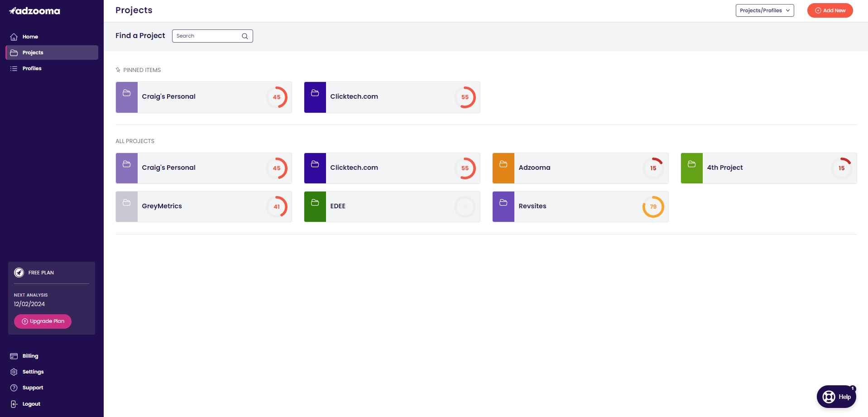Open the Projects/Profiles dropdown

click(765, 10)
